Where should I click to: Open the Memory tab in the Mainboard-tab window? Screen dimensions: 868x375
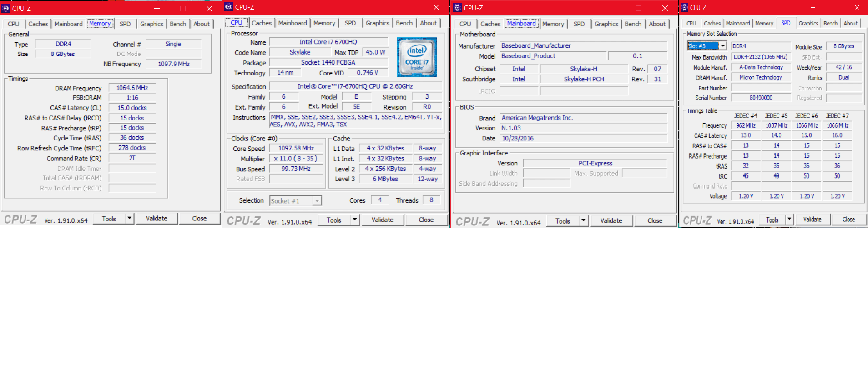pos(553,24)
